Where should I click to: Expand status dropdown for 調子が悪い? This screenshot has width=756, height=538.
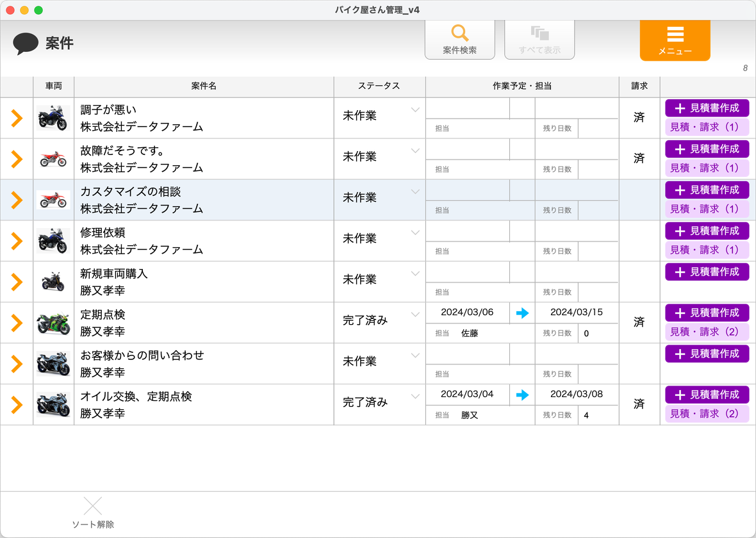coord(415,110)
